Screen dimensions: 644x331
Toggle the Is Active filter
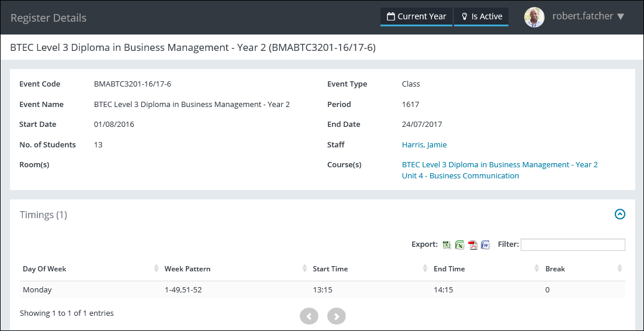click(x=481, y=16)
